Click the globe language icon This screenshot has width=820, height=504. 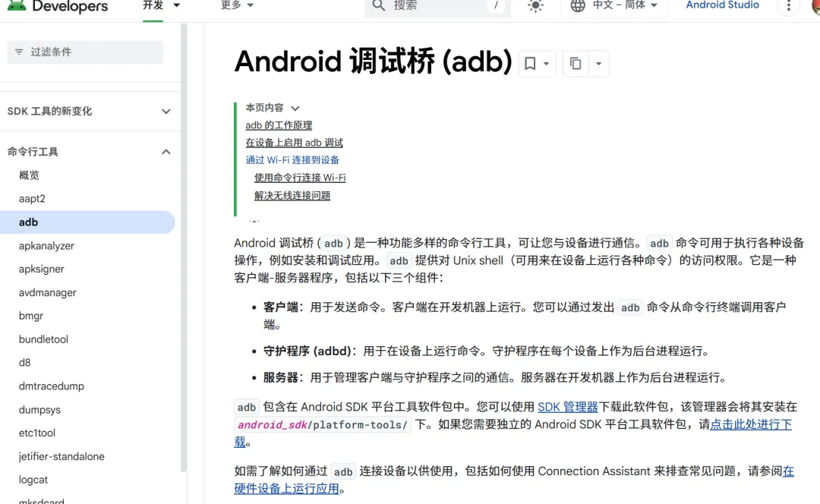coord(577,6)
